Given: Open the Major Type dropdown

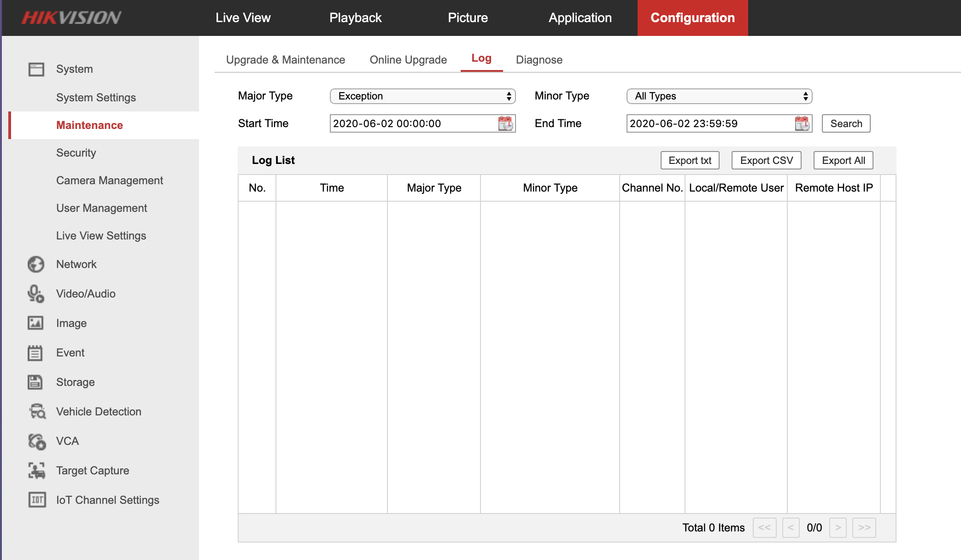Looking at the screenshot, I should point(422,96).
